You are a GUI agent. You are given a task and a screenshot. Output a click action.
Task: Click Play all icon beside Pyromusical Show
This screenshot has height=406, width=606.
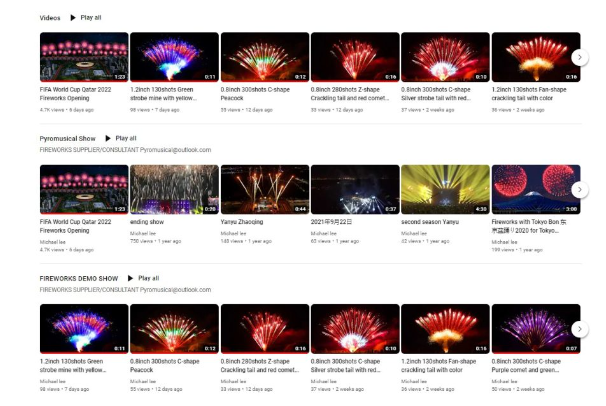[x=108, y=138]
